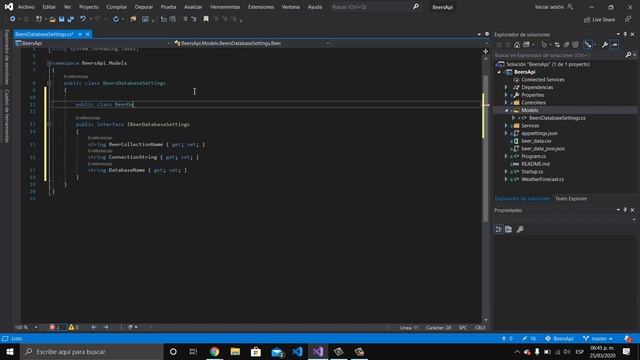Collapse the Models folder
This screenshot has height=360, width=640.
pyautogui.click(x=506, y=111)
